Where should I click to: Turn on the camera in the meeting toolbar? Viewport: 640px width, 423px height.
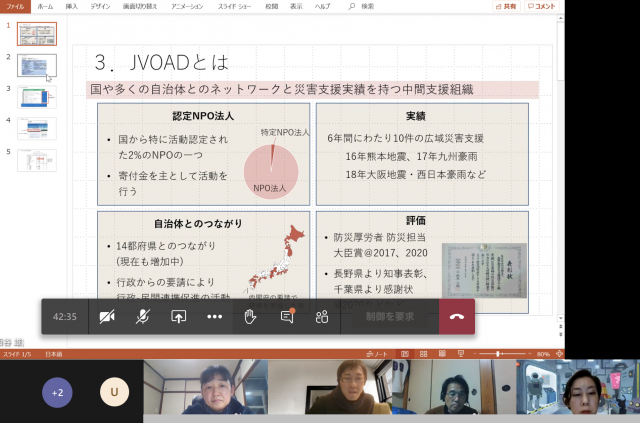[x=107, y=316]
